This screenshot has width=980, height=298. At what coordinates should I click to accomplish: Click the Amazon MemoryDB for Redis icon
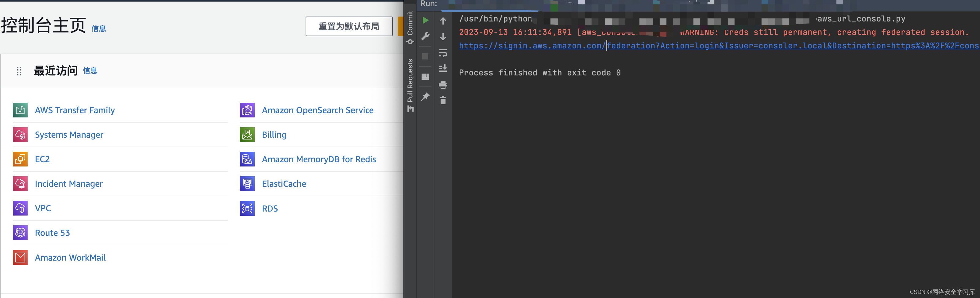[247, 159]
